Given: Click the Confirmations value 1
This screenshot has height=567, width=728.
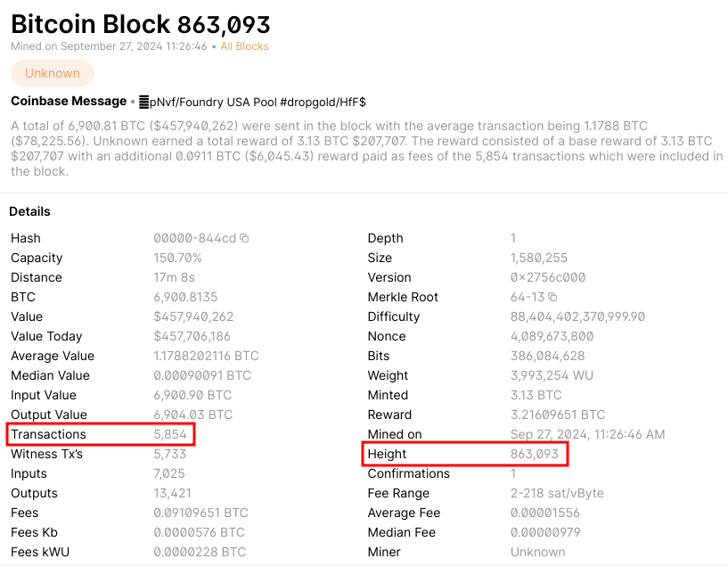Looking at the screenshot, I should (512, 473).
